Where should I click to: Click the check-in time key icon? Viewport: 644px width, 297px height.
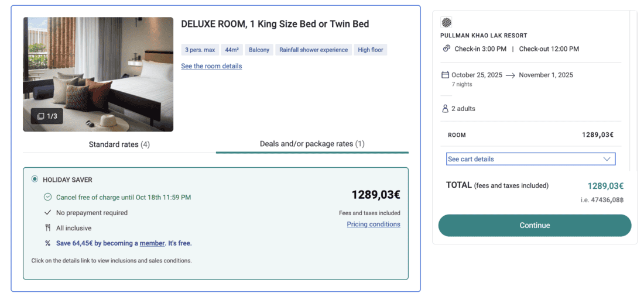(447, 49)
